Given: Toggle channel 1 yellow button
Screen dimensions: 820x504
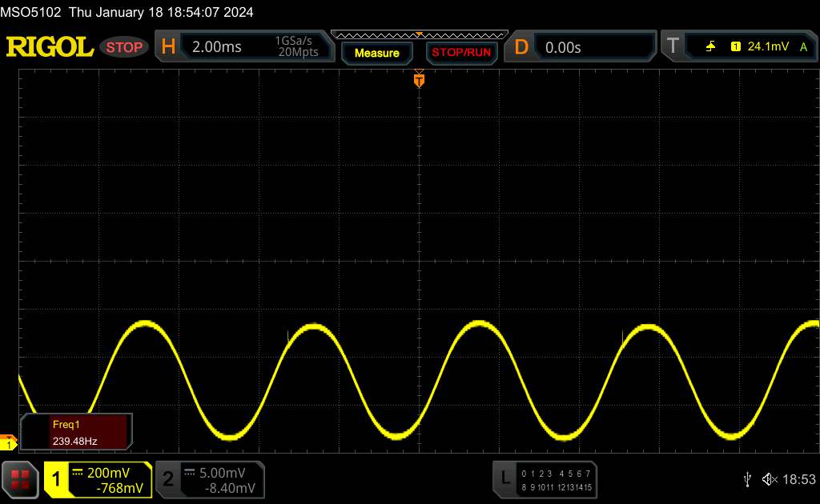Looking at the screenshot, I should click(56, 479).
